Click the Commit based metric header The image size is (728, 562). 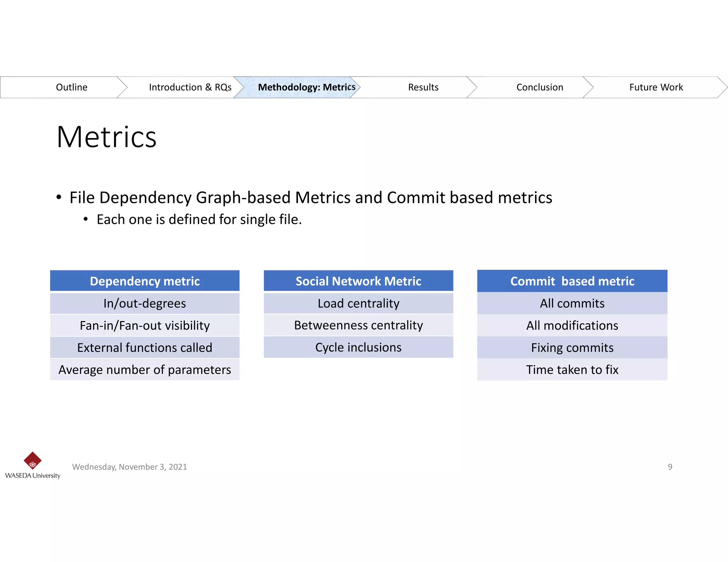tap(572, 281)
